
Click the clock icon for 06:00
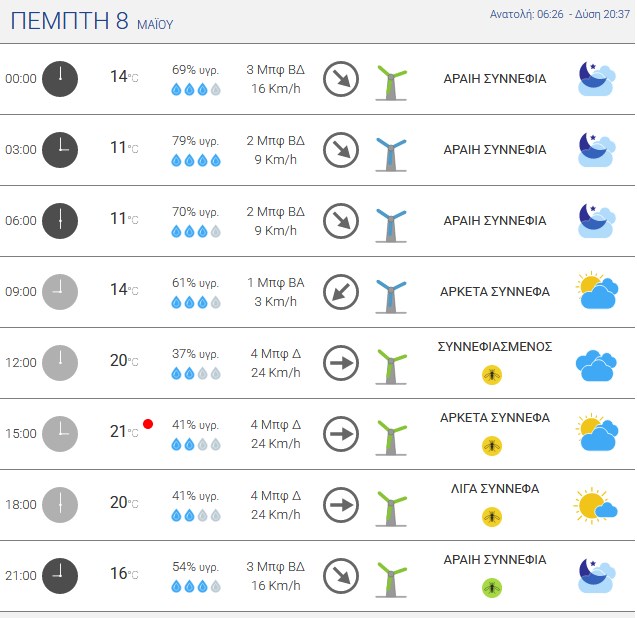tap(60, 221)
